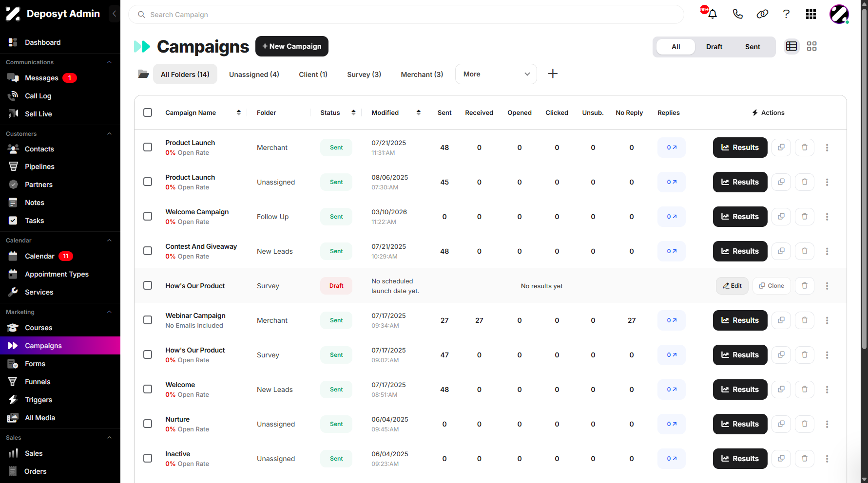This screenshot has height=483, width=868.
Task: Open the phone dialer icon
Action: (737, 14)
